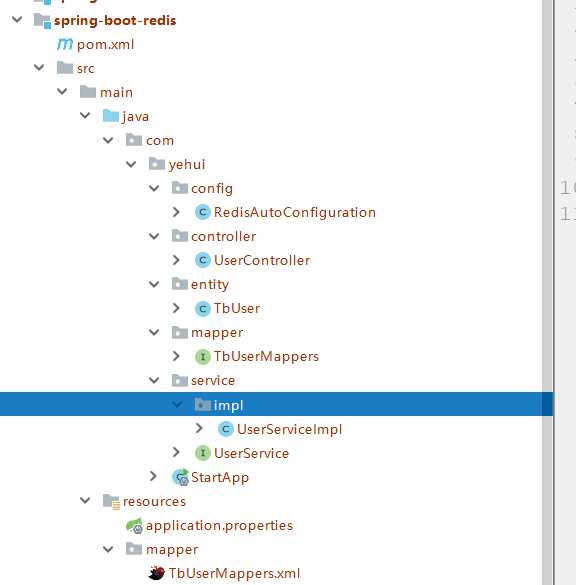Select the UserServiceImpl class name
The width and height of the screenshot is (576, 585).
(x=289, y=429)
